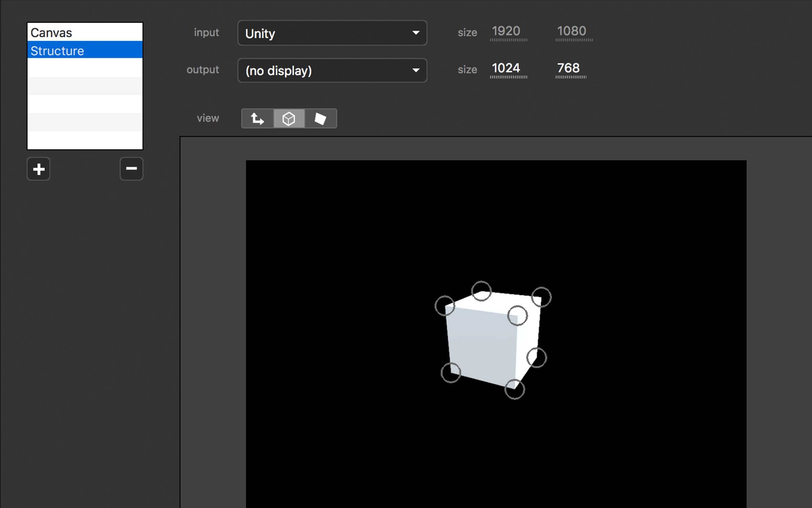The image size is (812, 508).
Task: Select the Canvas item in the list
Action: click(x=85, y=33)
